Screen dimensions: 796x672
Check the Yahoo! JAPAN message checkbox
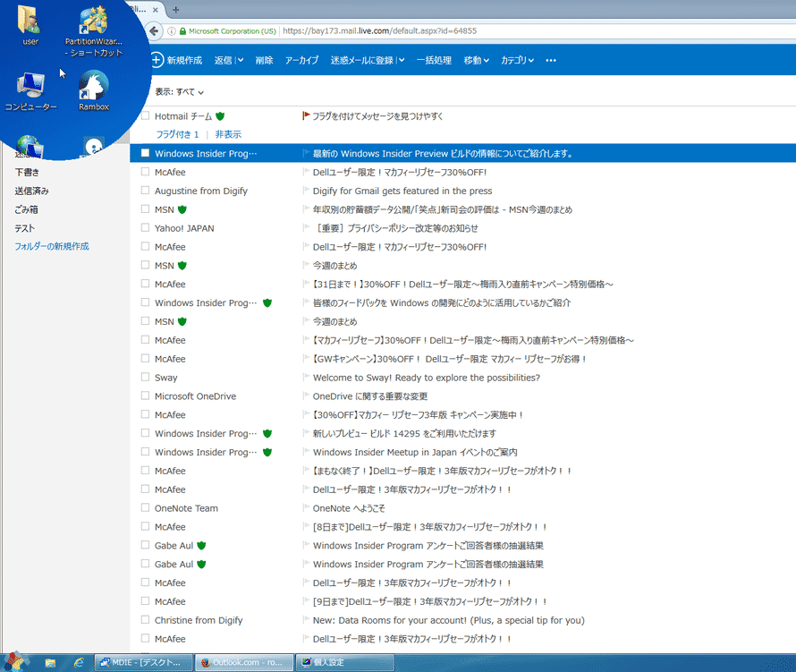[x=145, y=227]
